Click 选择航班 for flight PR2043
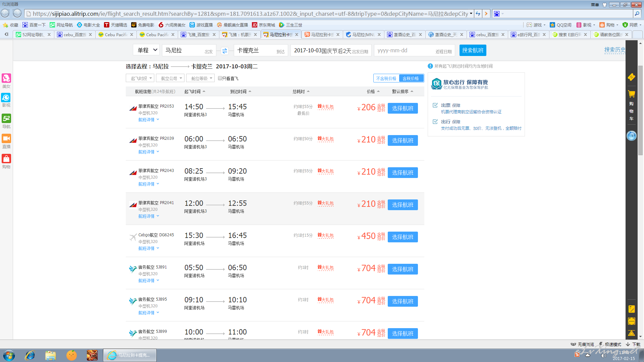 point(402,173)
